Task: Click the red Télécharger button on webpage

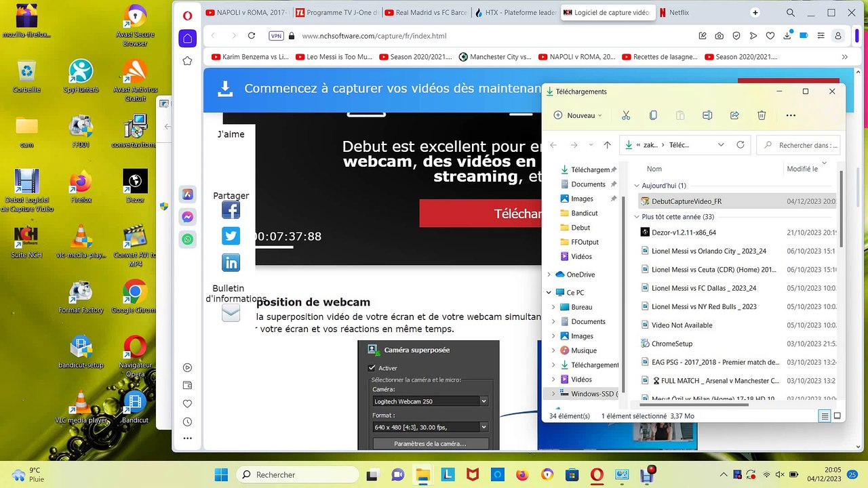Action: (480, 213)
